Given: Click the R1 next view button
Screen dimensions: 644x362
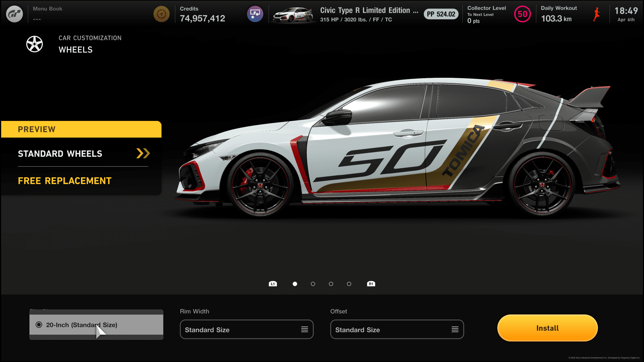Looking at the screenshot, I should [x=371, y=284].
